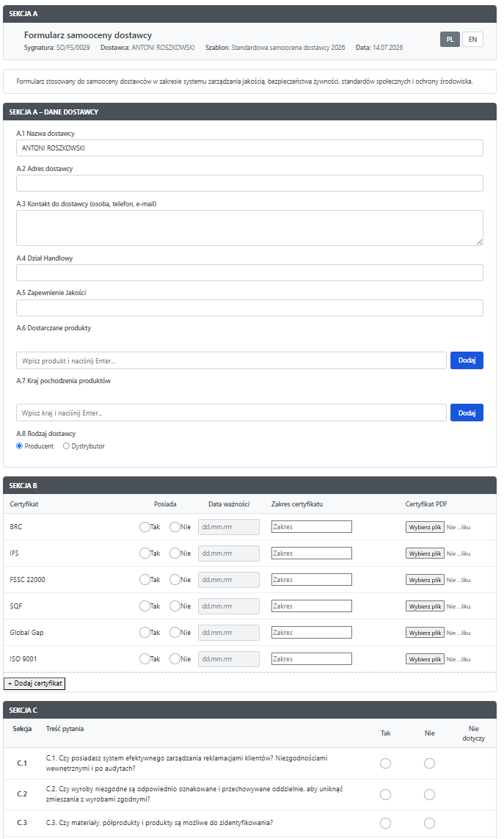Mark IFS certificate as Nie
Viewport: 504px width, 839px height.
pos(175,553)
